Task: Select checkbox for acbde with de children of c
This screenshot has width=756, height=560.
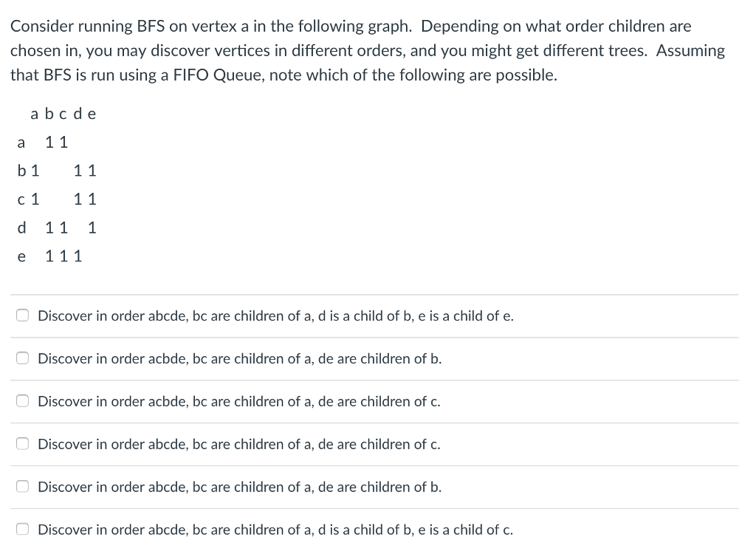Action: 23,401
